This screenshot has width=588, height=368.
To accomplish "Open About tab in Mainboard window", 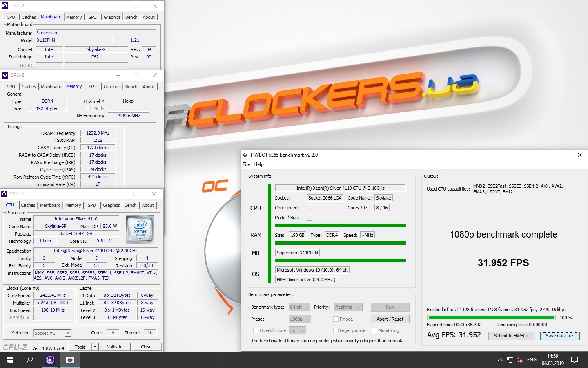I will coord(149,17).
